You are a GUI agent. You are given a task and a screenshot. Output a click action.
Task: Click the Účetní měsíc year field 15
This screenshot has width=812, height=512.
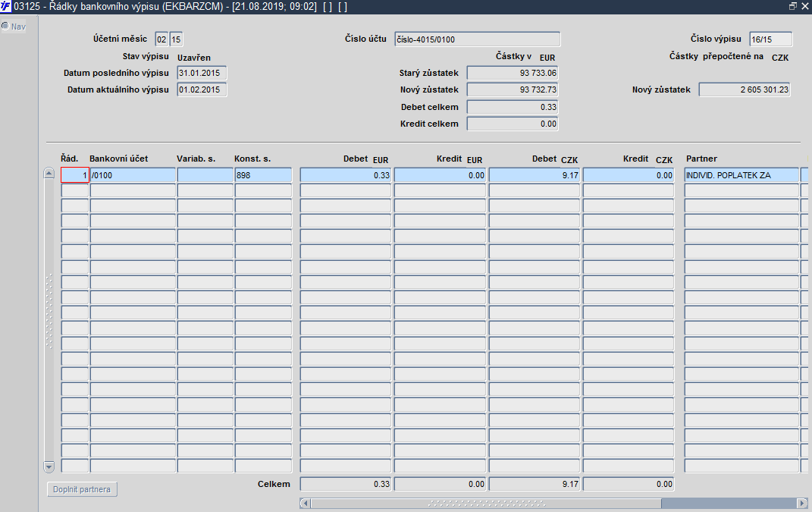176,39
